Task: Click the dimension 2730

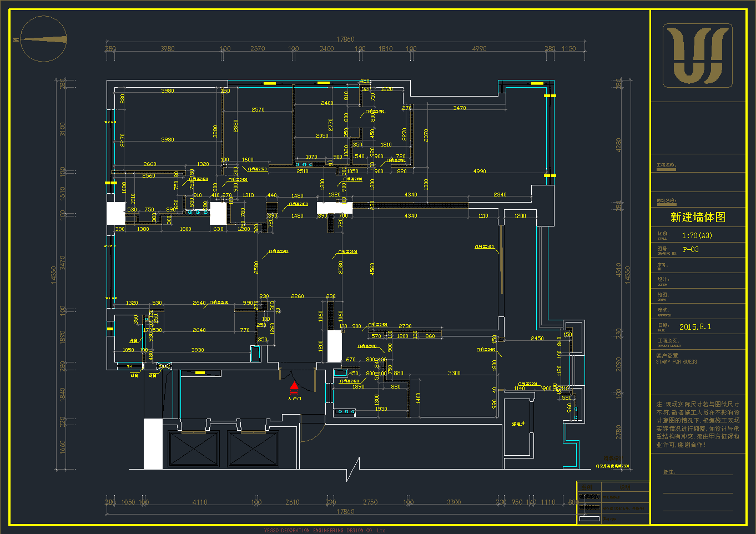Action: (x=405, y=326)
